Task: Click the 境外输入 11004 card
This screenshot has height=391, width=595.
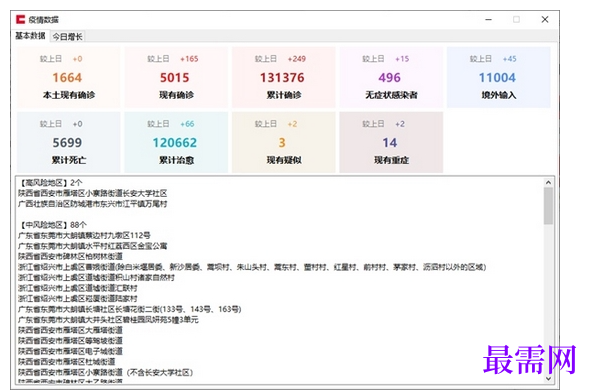Action: (499, 77)
